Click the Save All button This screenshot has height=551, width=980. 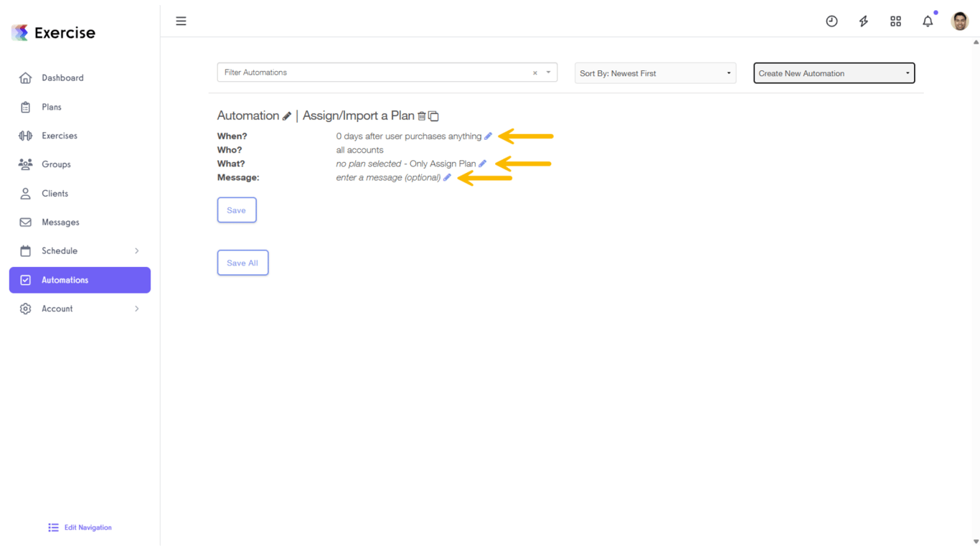click(242, 262)
